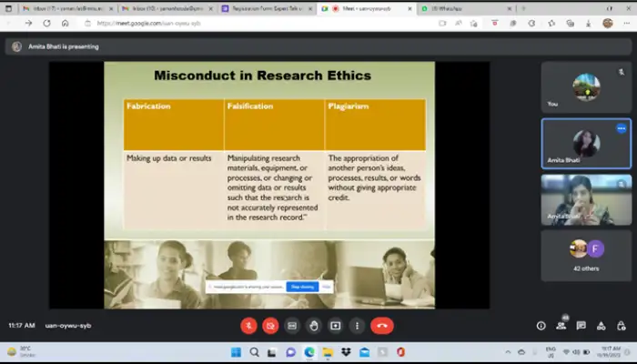The image size is (637, 364).
Task: Show the people participants panel
Action: (561, 325)
